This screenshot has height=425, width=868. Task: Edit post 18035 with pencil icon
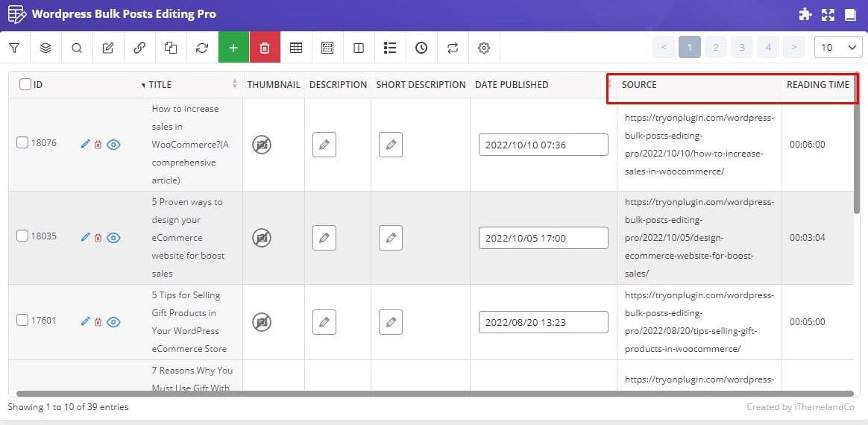(x=85, y=237)
